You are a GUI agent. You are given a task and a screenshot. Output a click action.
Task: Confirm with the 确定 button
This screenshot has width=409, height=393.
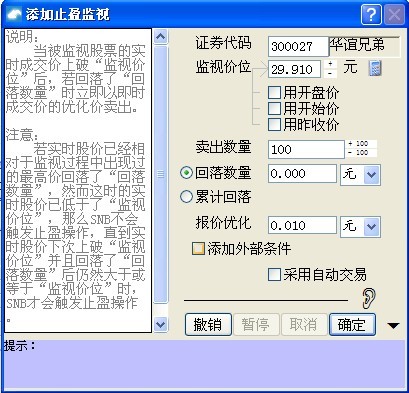pyautogui.click(x=352, y=324)
